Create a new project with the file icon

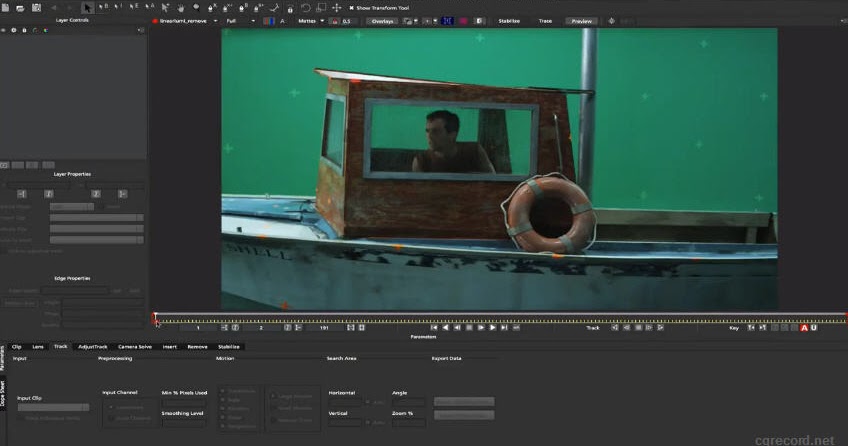(5, 8)
